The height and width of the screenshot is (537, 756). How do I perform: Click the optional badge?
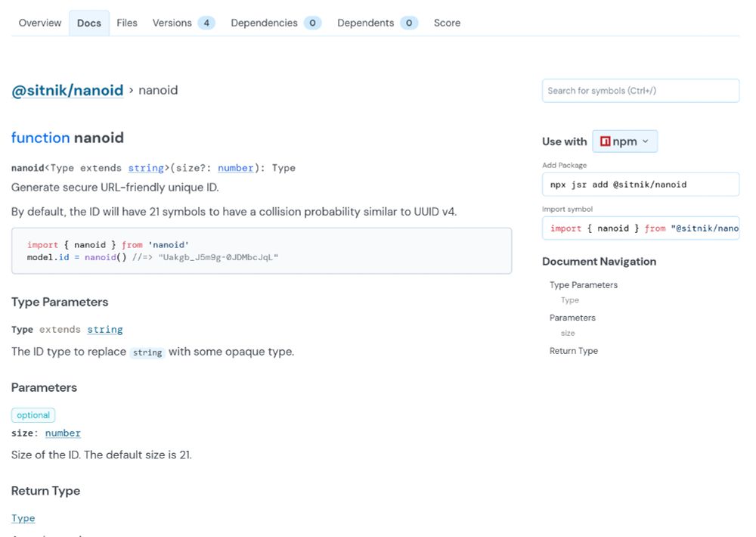[33, 415]
